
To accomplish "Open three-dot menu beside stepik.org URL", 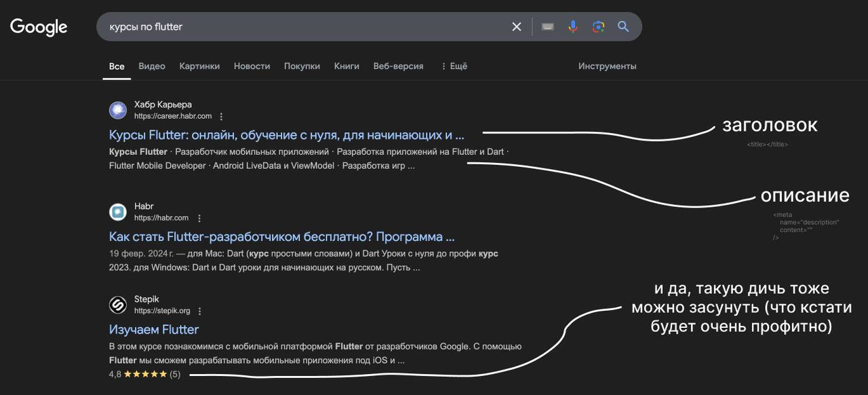I will click(199, 312).
